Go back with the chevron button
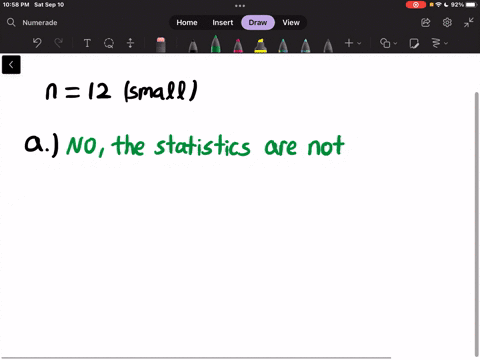 11,64
